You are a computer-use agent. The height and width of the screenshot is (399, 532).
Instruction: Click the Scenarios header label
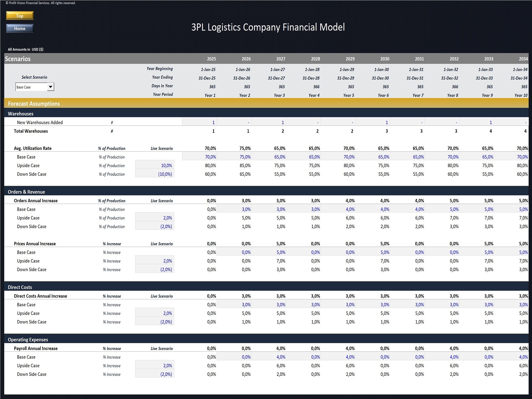click(18, 59)
